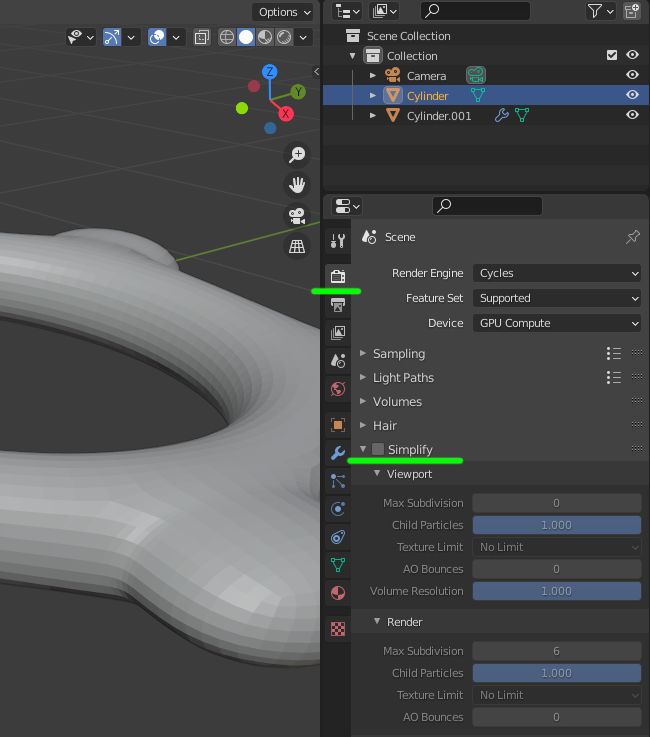Screen dimensions: 650x737
Task: Open the World properties tab
Action: (338, 389)
